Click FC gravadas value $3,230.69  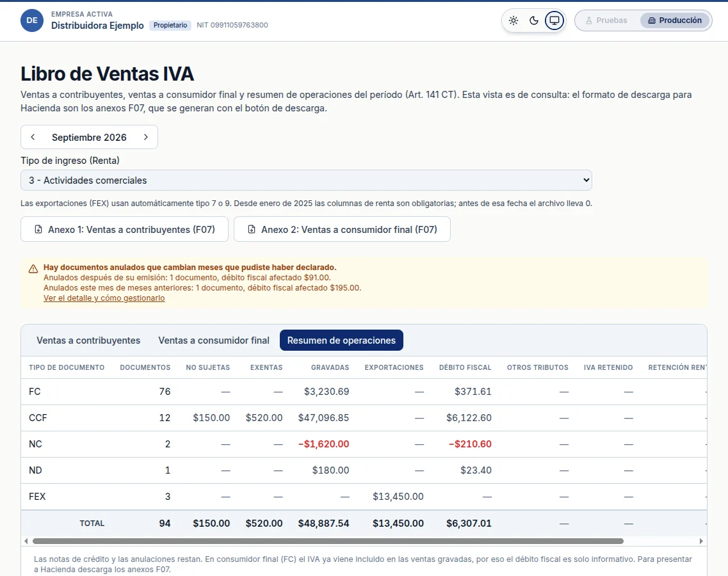[327, 391]
